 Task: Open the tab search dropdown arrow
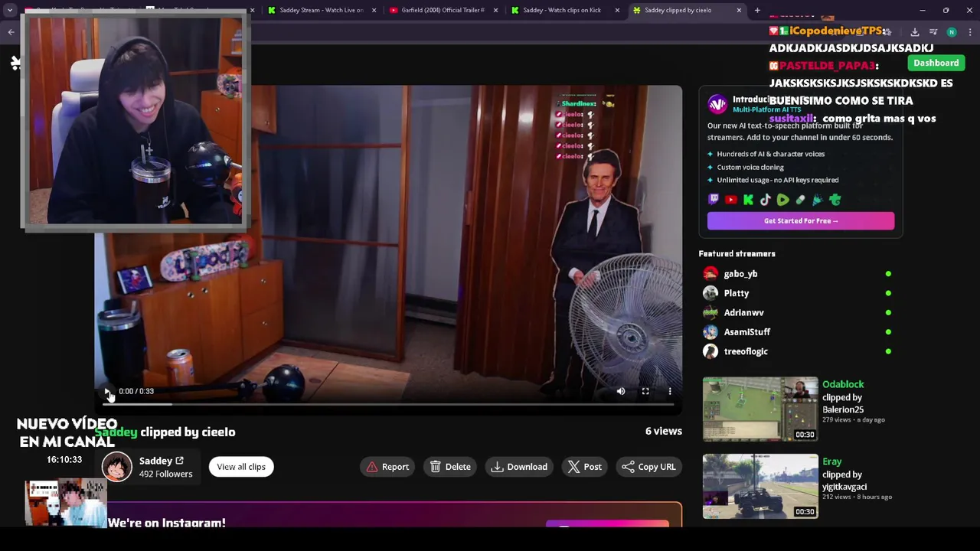(10, 10)
